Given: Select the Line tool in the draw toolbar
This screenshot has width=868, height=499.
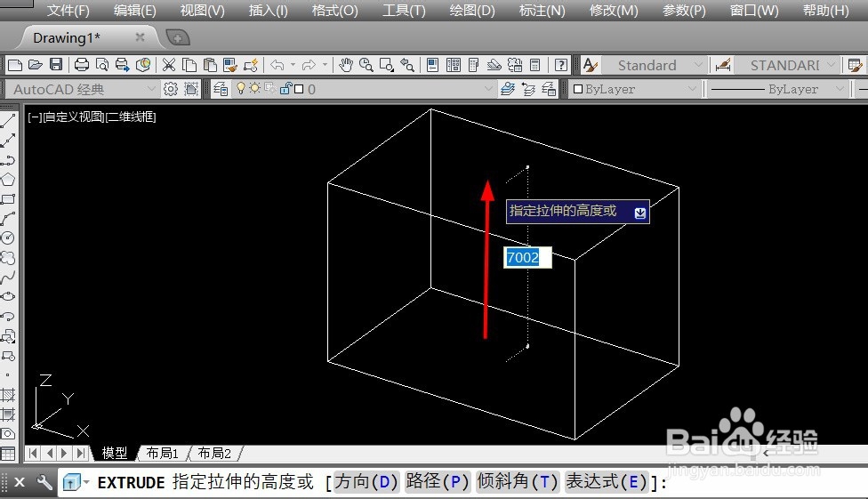Looking at the screenshot, I should (x=8, y=121).
